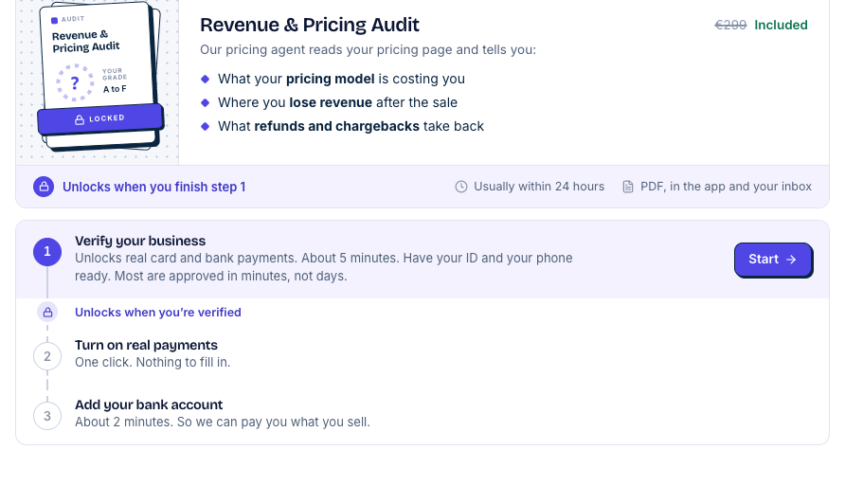Click the LOCKED banner on the audit card
845x504 pixels.
[100, 118]
